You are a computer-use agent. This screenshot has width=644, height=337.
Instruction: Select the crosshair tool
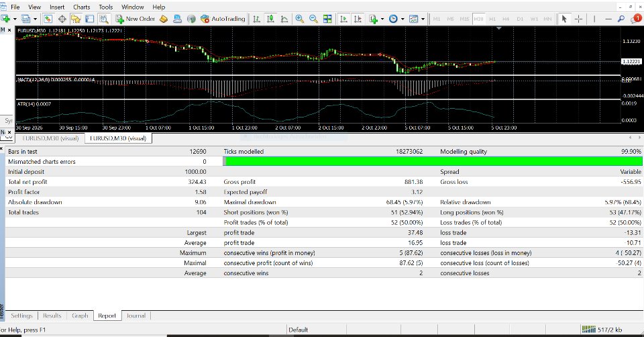[x=578, y=19]
